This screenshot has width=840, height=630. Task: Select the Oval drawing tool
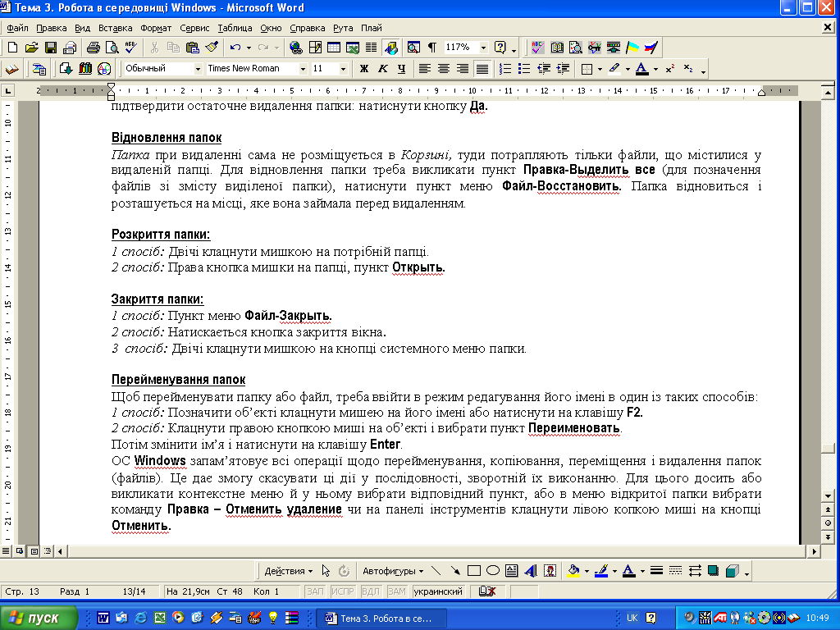[493, 571]
